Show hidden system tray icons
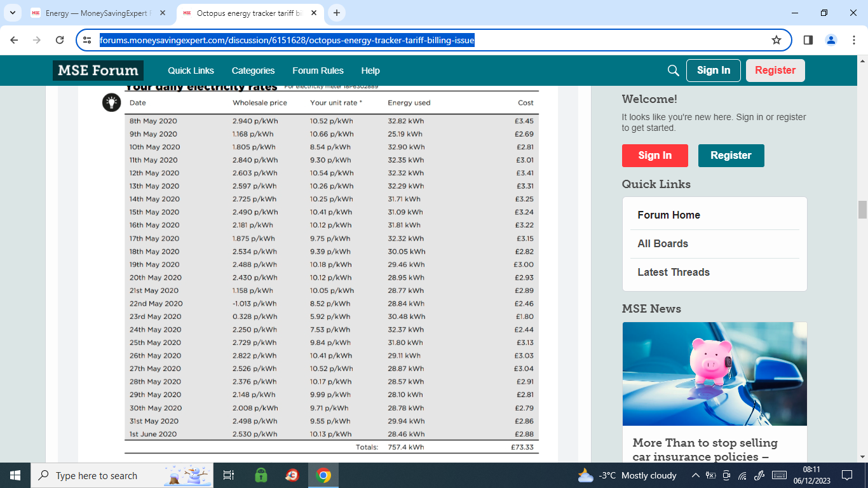The width and height of the screenshot is (868, 488). click(x=695, y=475)
